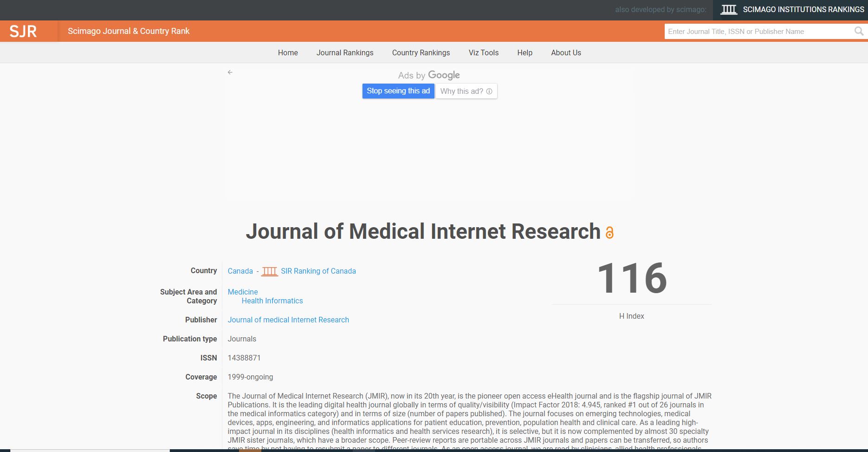Click the Scimago Institutions Rankings column icon

pos(729,9)
